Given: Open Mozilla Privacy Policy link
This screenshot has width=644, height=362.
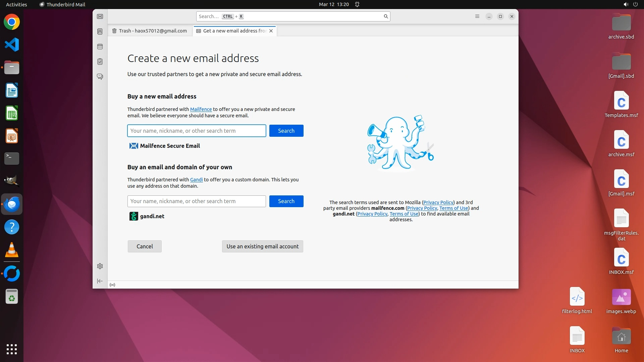Looking at the screenshot, I should [438, 202].
